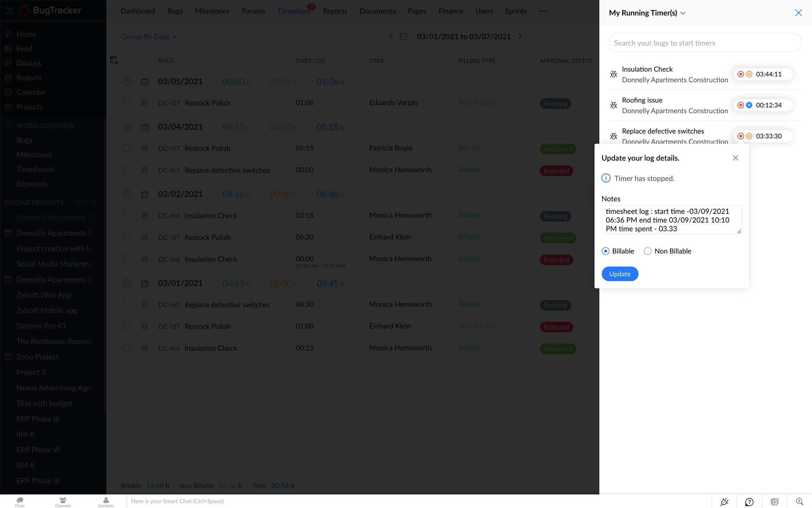812x508 pixels.
Task: Open the Calendar sidebar item
Action: 31,92
